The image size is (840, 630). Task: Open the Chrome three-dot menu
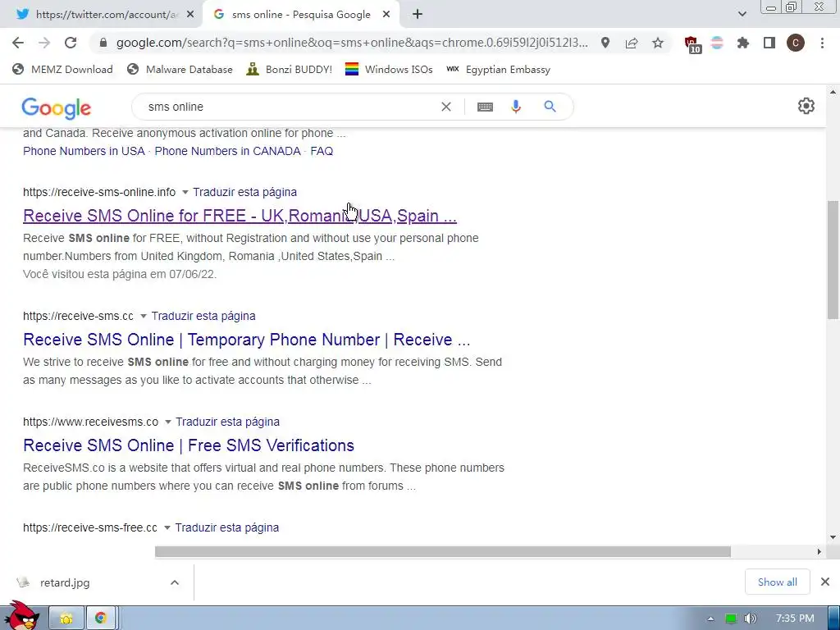tap(822, 43)
